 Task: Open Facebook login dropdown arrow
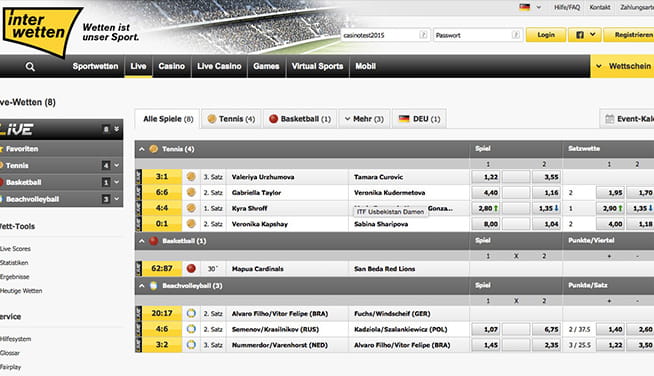coord(592,35)
